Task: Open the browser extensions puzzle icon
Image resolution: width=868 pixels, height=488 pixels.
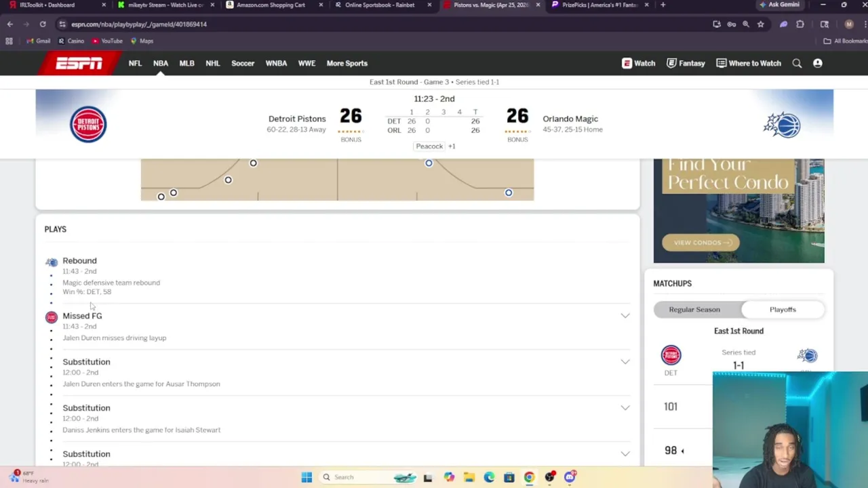Action: [800, 24]
